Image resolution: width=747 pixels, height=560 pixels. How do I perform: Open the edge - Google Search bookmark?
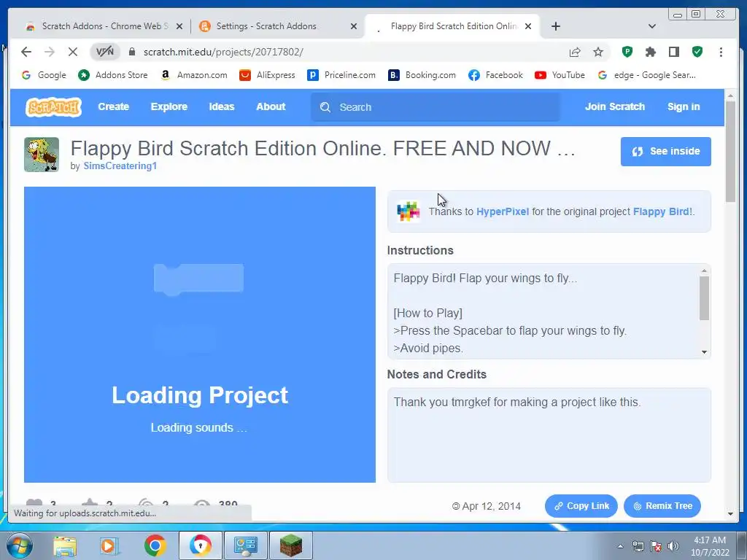[x=646, y=75]
